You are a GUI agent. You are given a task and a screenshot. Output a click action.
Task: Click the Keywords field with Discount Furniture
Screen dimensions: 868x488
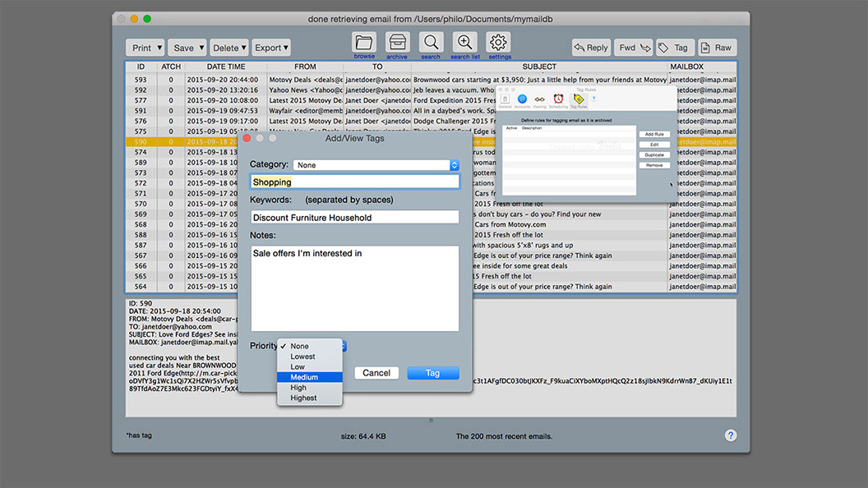(355, 218)
